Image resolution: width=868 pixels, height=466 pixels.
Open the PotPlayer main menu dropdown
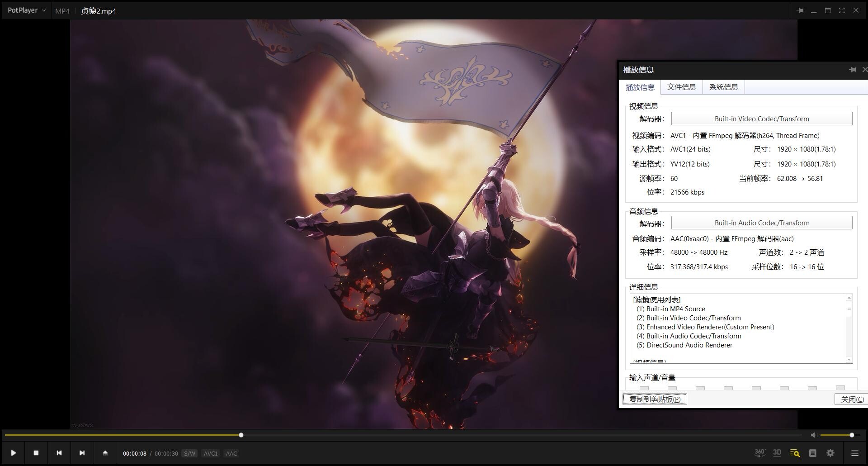coord(26,10)
